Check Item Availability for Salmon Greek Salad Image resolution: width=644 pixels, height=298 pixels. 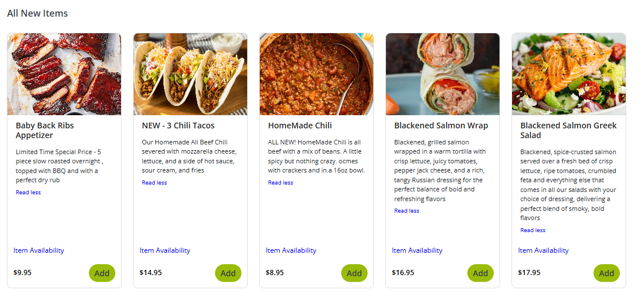[x=544, y=250]
